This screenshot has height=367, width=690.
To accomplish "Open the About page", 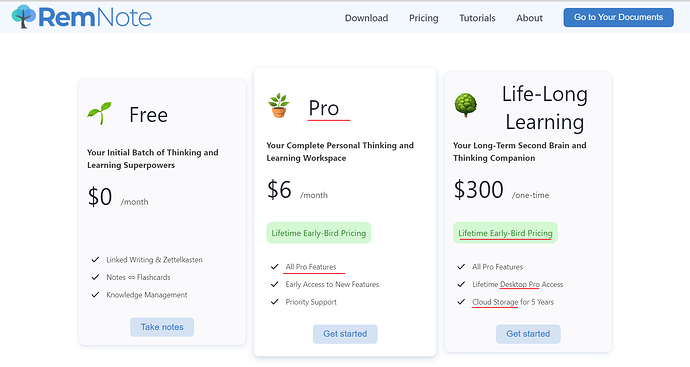I will pos(529,18).
